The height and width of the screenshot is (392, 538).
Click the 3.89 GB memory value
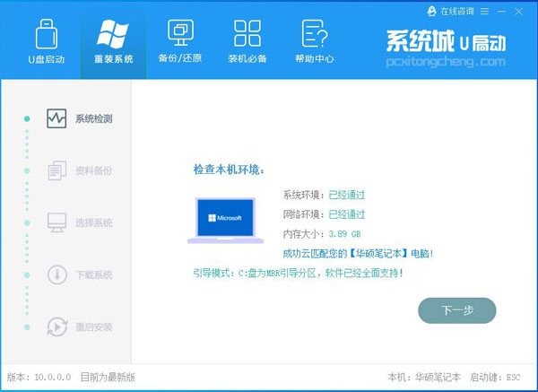pos(344,234)
